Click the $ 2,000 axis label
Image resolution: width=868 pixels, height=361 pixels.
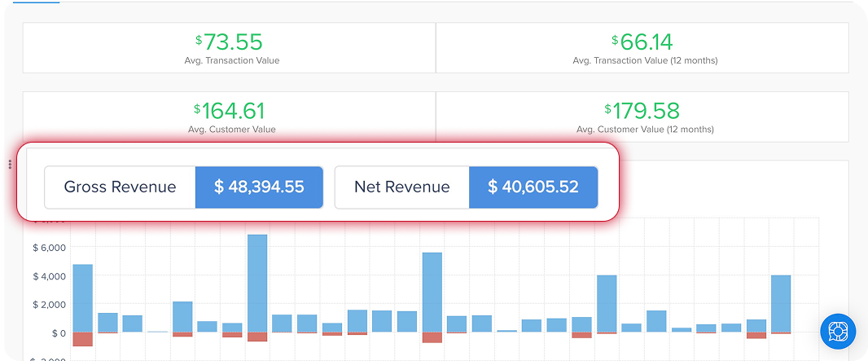tap(48, 305)
